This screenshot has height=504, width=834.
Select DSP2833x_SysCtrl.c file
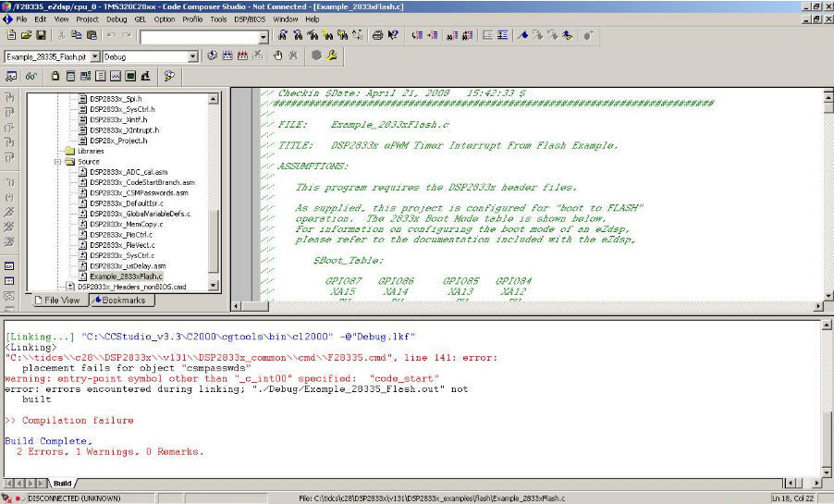122,255
